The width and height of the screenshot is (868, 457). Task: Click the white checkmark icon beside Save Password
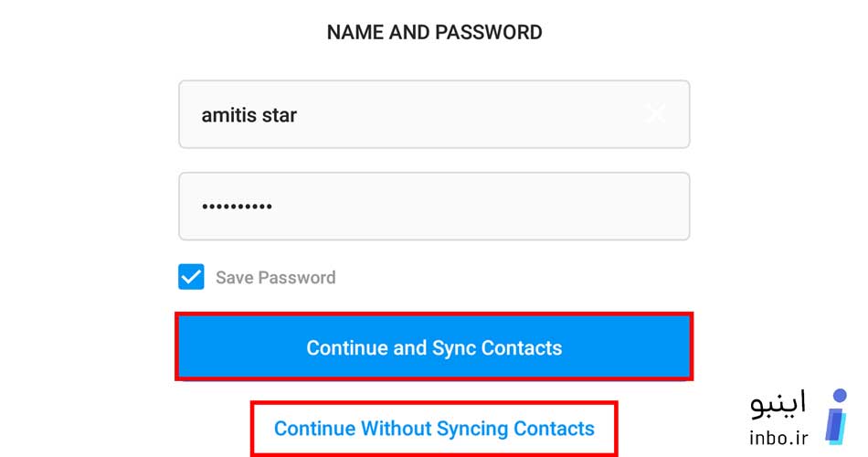(x=191, y=276)
